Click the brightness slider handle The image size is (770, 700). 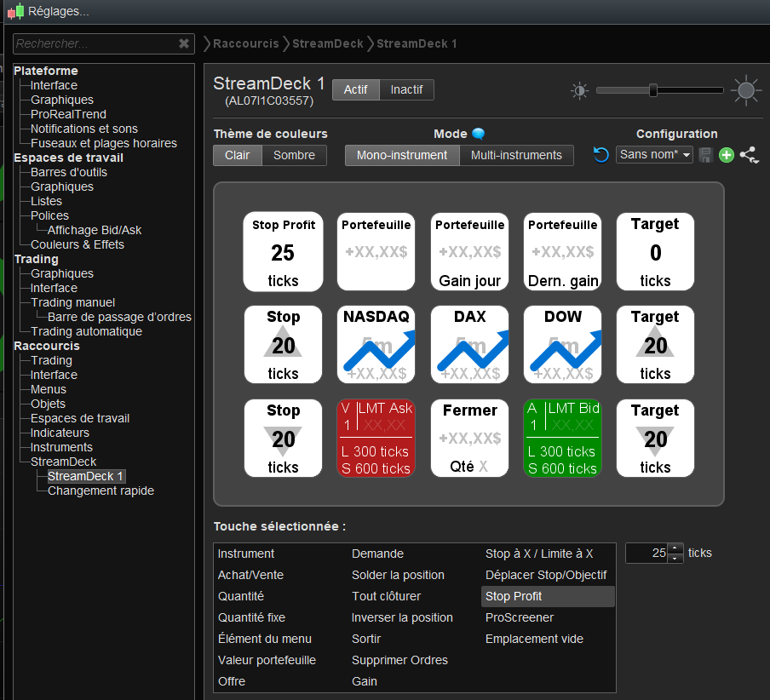point(653,90)
